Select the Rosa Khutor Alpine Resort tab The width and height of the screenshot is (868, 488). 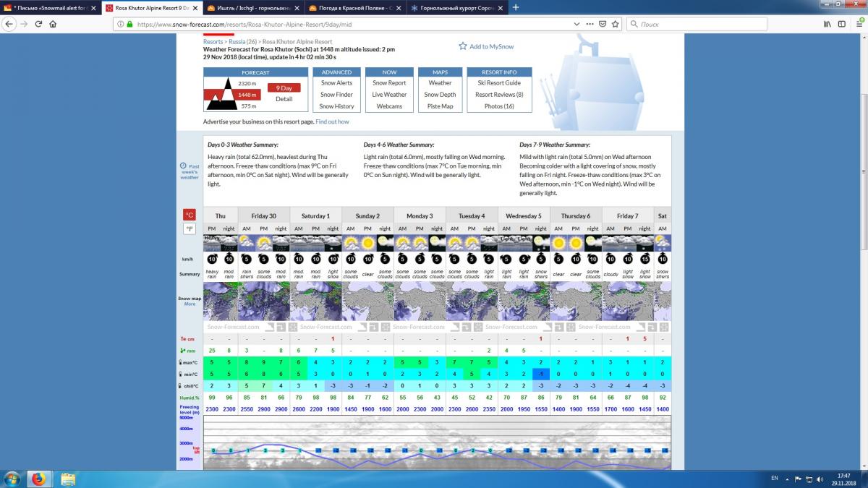150,8
